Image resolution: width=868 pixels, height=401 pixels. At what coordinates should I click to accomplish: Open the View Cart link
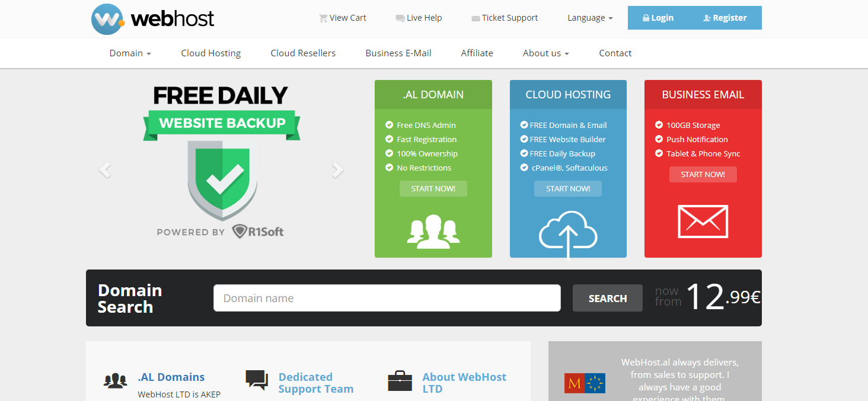tap(343, 18)
